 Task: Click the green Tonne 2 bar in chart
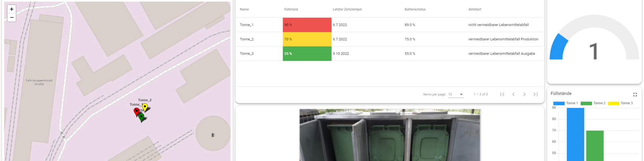tap(595, 146)
